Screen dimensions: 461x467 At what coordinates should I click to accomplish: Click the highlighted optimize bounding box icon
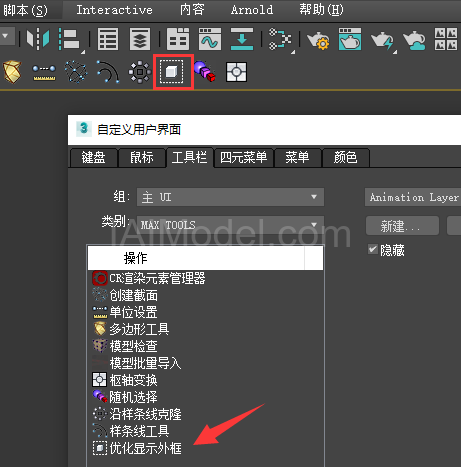coord(172,72)
